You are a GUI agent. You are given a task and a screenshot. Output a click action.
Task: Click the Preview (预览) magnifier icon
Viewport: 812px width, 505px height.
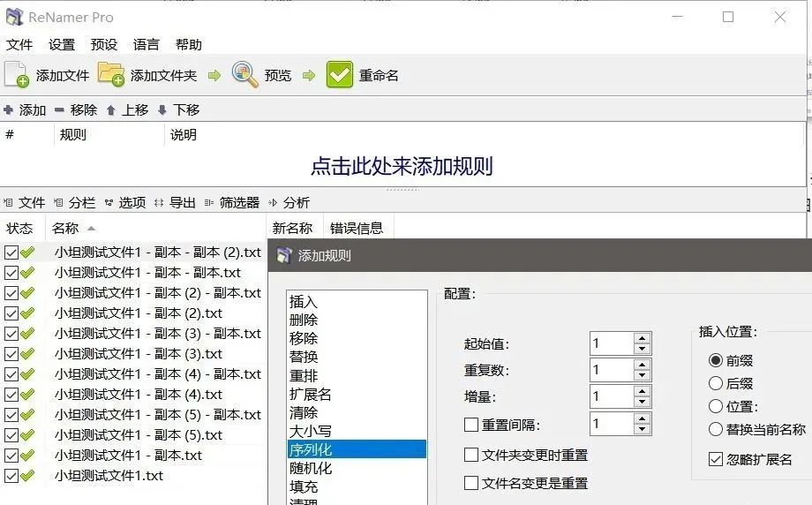click(x=244, y=74)
